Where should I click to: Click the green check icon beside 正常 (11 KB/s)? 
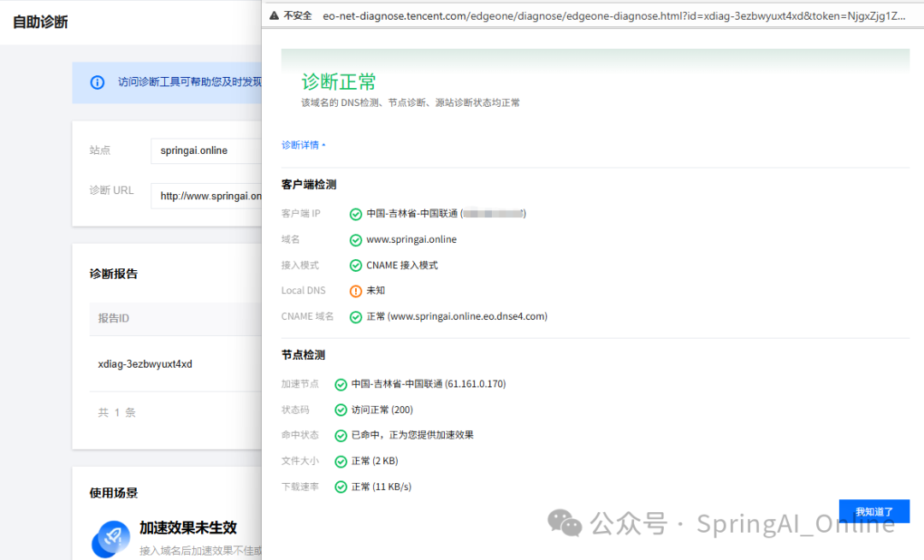(x=341, y=487)
